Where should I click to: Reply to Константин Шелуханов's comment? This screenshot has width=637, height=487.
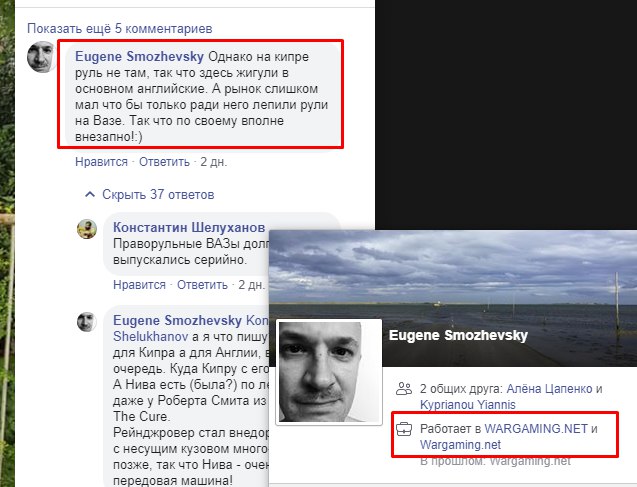202,284
